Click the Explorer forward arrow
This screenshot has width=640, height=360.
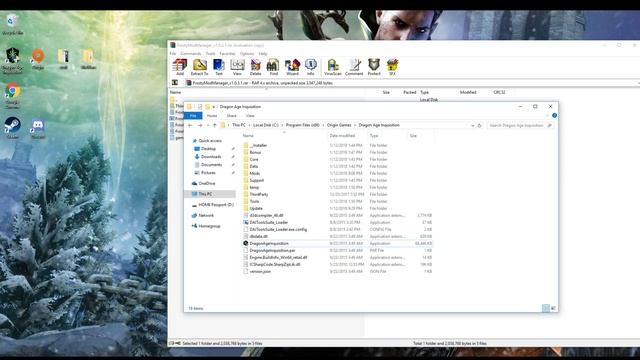tap(200, 126)
